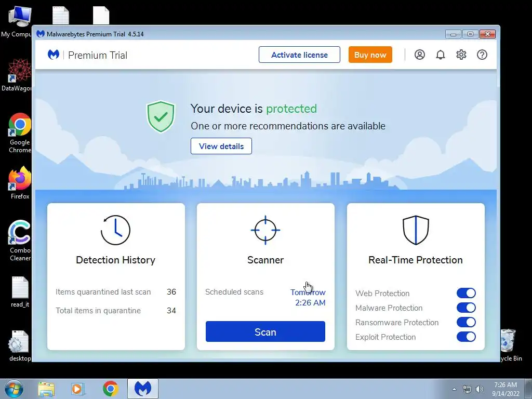The width and height of the screenshot is (532, 399).
Task: Open the account profile icon
Action: click(420, 55)
